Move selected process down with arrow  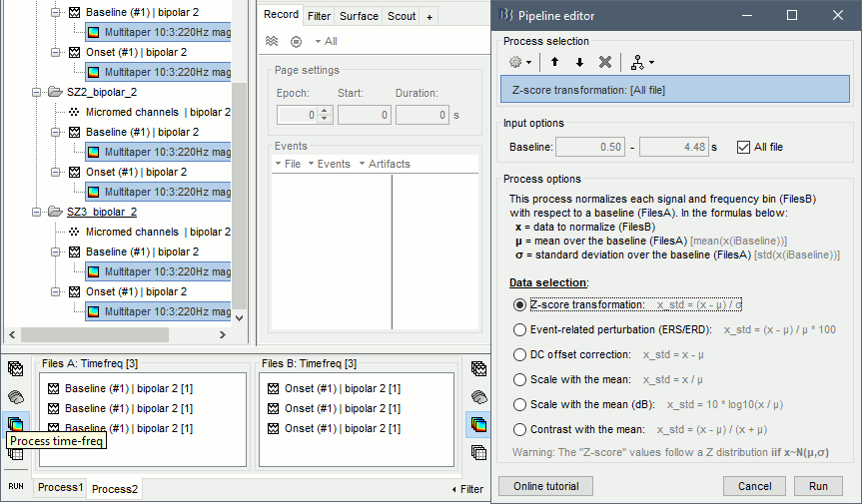(579, 62)
